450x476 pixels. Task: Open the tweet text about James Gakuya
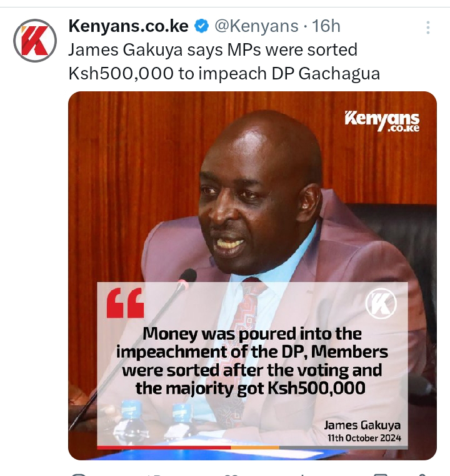(224, 62)
